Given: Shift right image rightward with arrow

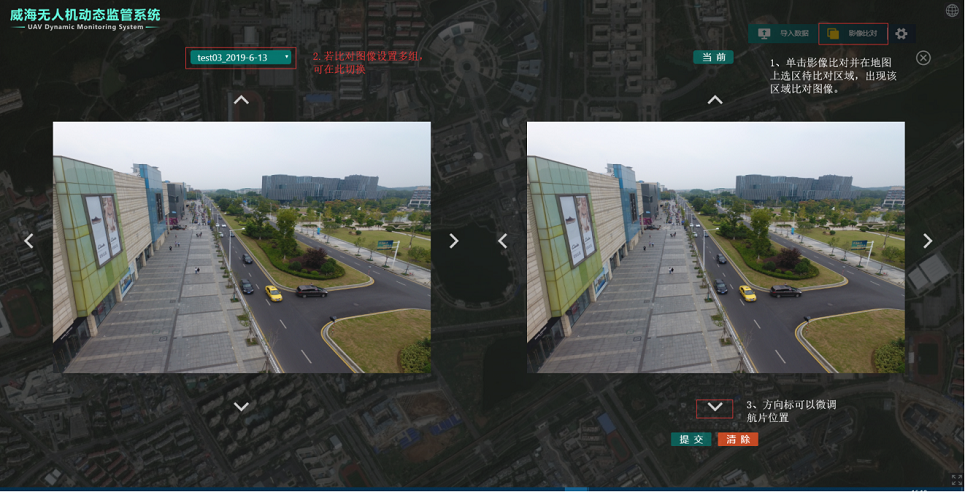Looking at the screenshot, I should coord(928,241).
